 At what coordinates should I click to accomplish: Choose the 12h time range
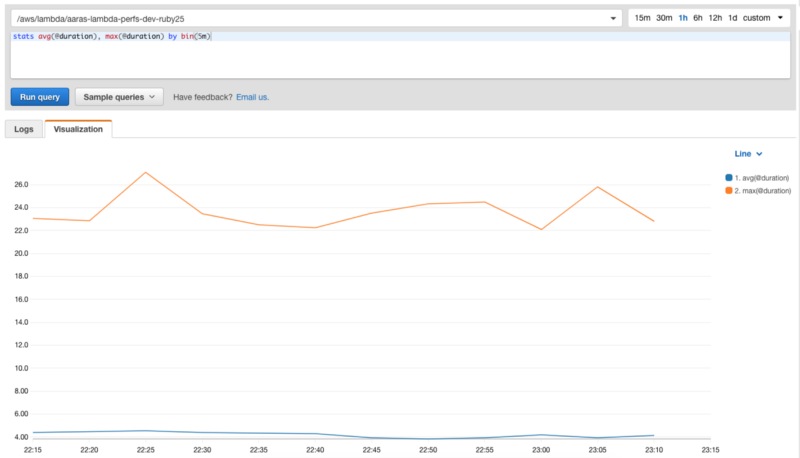715,18
